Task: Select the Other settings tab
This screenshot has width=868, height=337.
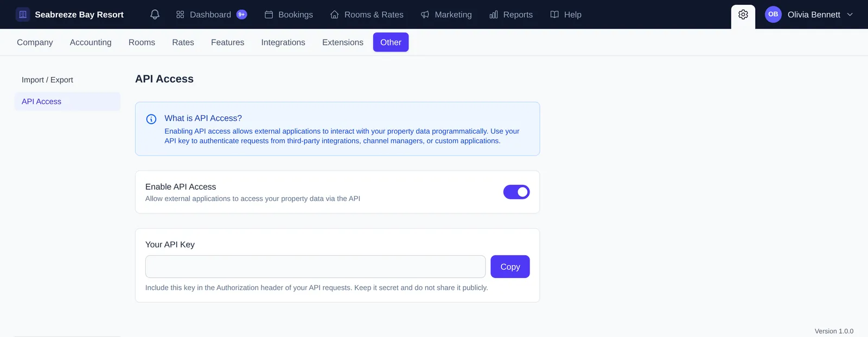Action: [391, 42]
